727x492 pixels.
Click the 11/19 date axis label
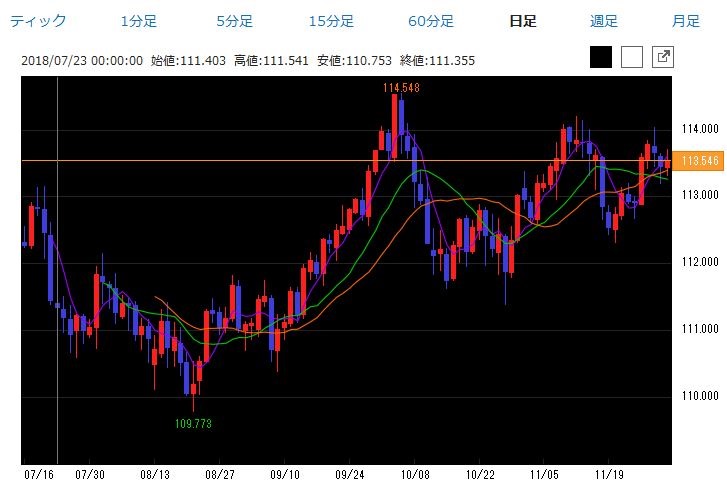[x=609, y=475]
